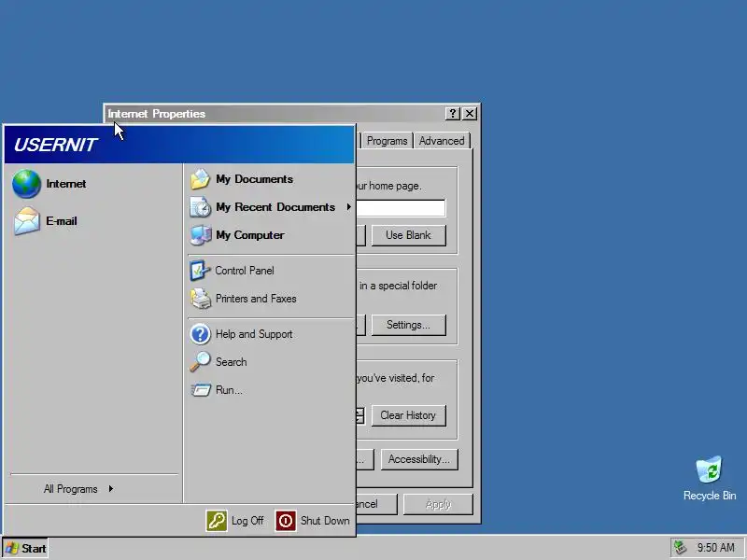Choose Search text in Start menu

point(231,362)
